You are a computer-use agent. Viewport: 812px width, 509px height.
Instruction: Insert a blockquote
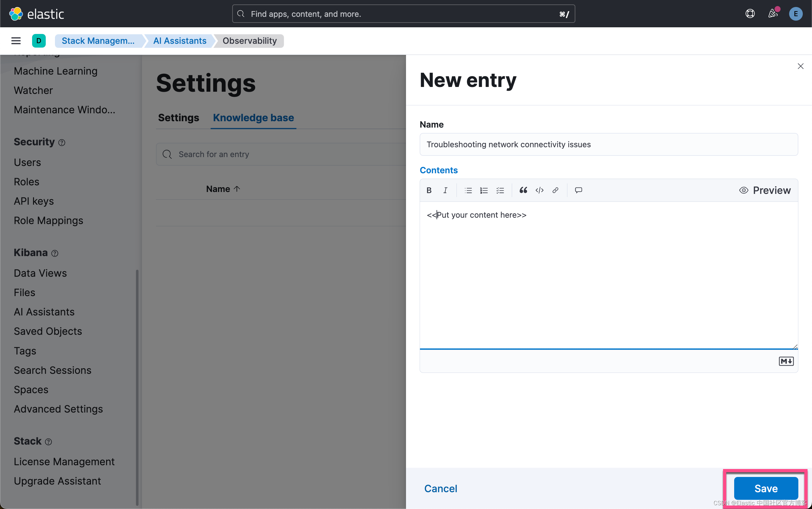(523, 190)
